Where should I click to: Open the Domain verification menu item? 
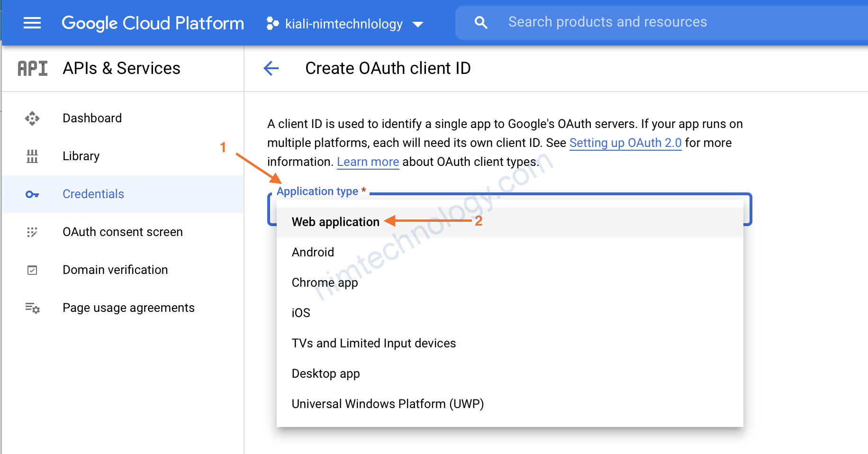point(123,270)
